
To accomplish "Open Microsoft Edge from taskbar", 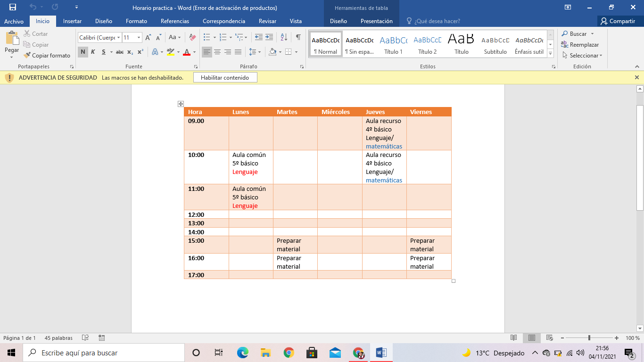I will click(242, 353).
